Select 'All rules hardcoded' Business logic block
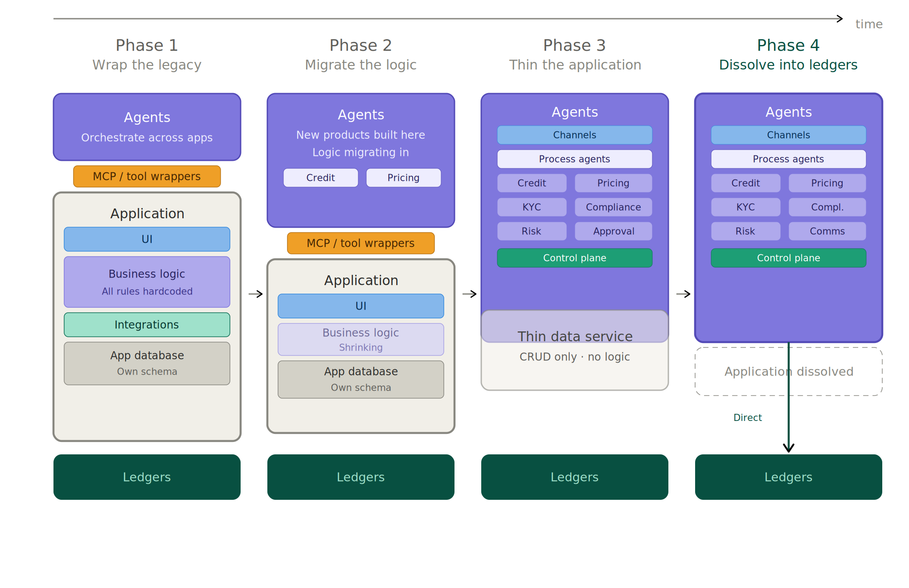Viewport: 909px width, 588px height. click(x=147, y=282)
